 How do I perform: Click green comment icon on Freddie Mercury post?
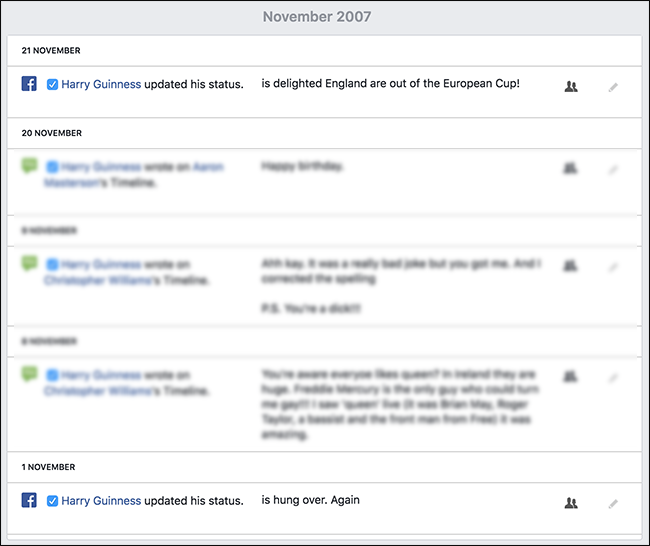click(29, 374)
